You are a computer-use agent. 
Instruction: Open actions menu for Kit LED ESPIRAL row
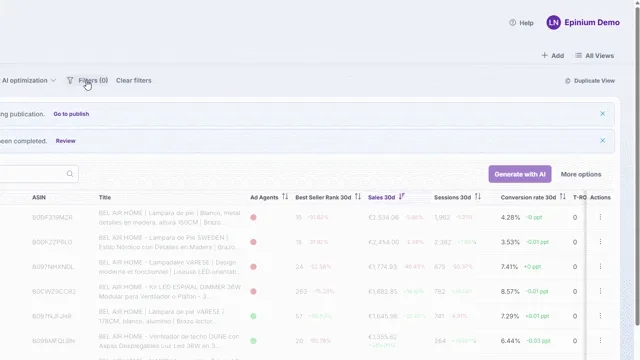[600, 291]
